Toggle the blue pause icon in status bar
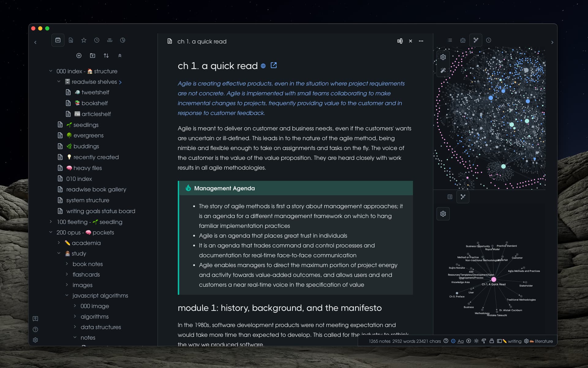Viewport: 588px width, 368px height. point(453,341)
